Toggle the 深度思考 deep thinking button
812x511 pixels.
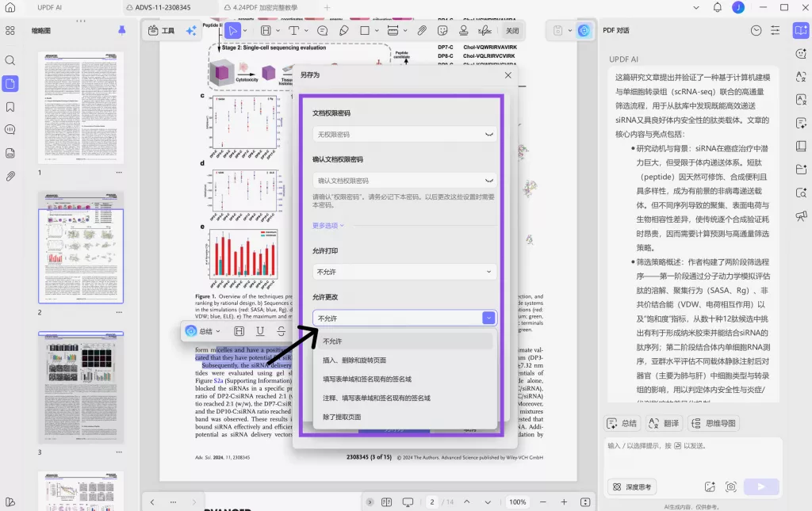[x=632, y=486]
